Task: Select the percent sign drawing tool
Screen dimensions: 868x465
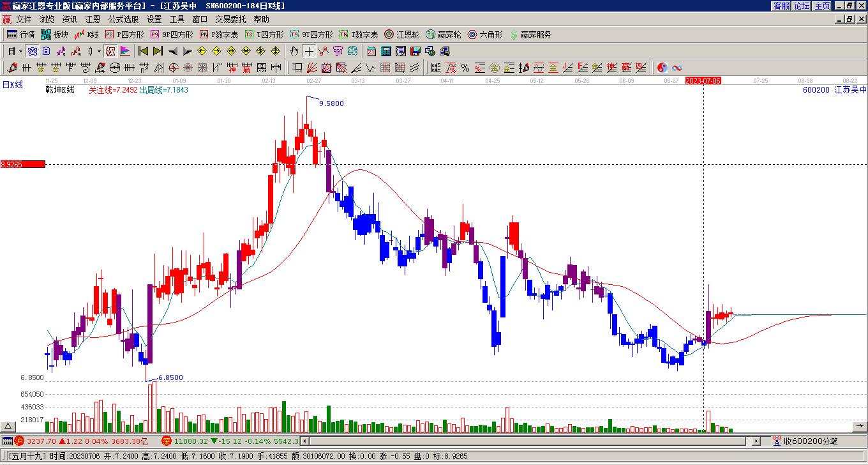Action: pos(465,68)
